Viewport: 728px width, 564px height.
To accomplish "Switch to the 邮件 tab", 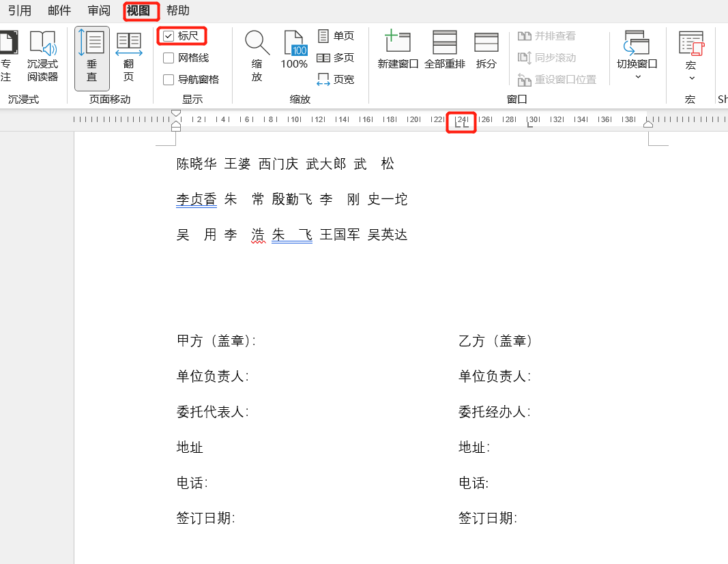I will pos(59,10).
